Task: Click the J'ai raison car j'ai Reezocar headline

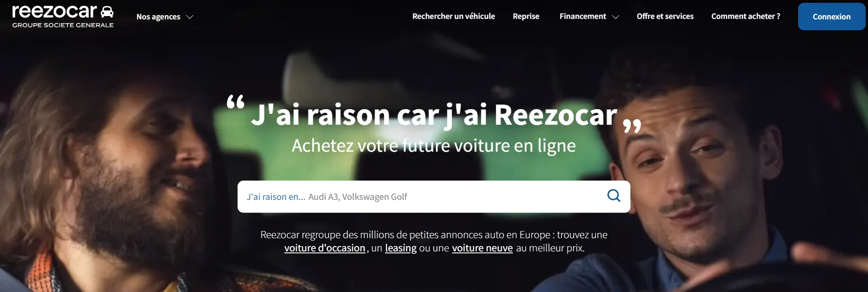Action: tap(434, 115)
